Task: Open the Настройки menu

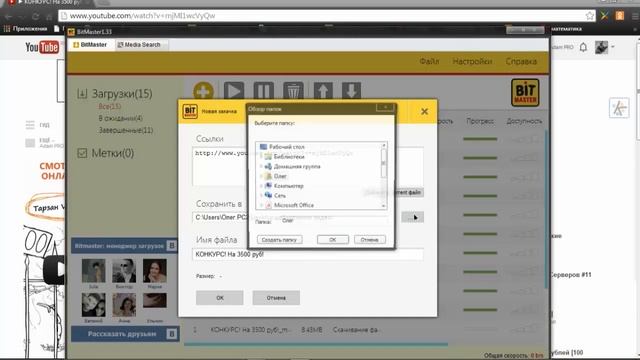Action: [x=472, y=62]
